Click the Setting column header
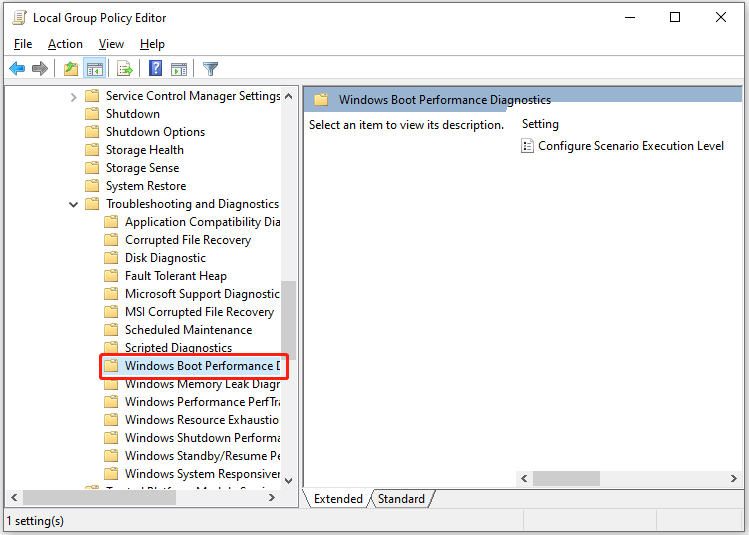749x535 pixels. pyautogui.click(x=540, y=124)
